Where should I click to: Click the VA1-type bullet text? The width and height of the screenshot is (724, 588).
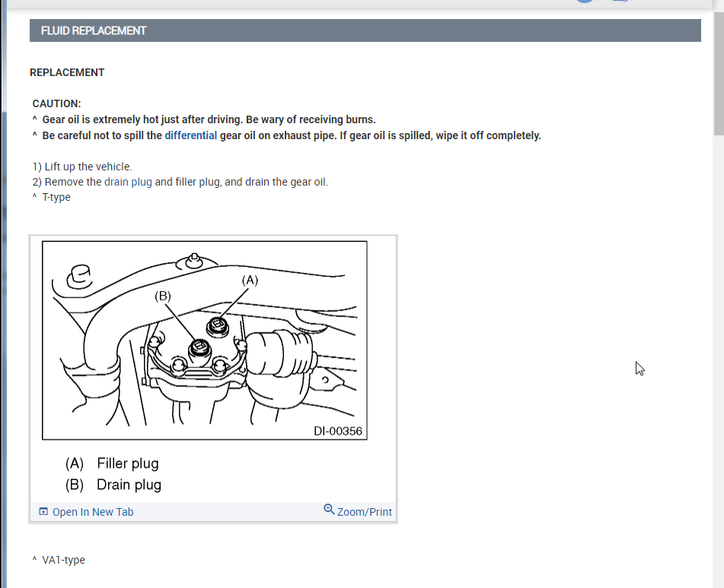[x=63, y=560]
